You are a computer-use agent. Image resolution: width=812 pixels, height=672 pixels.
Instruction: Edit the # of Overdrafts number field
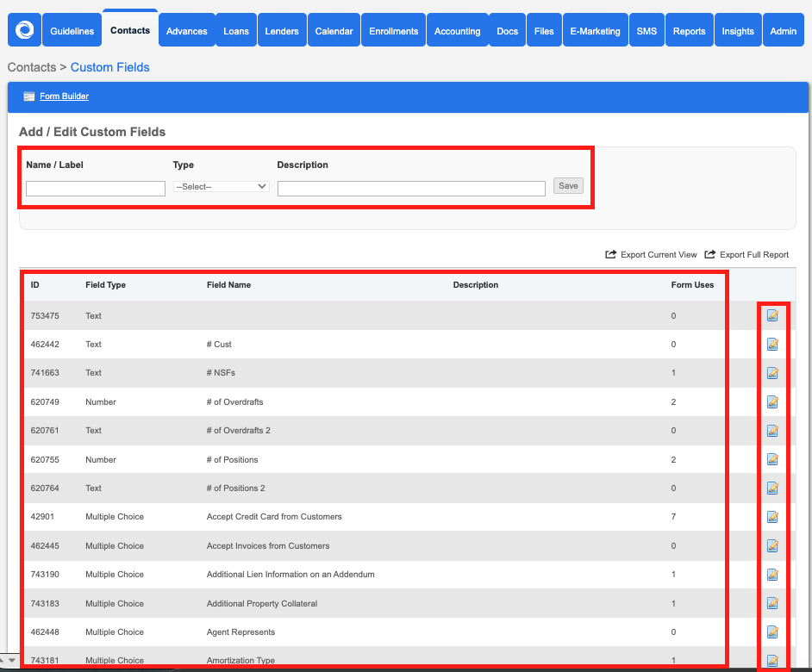click(772, 401)
